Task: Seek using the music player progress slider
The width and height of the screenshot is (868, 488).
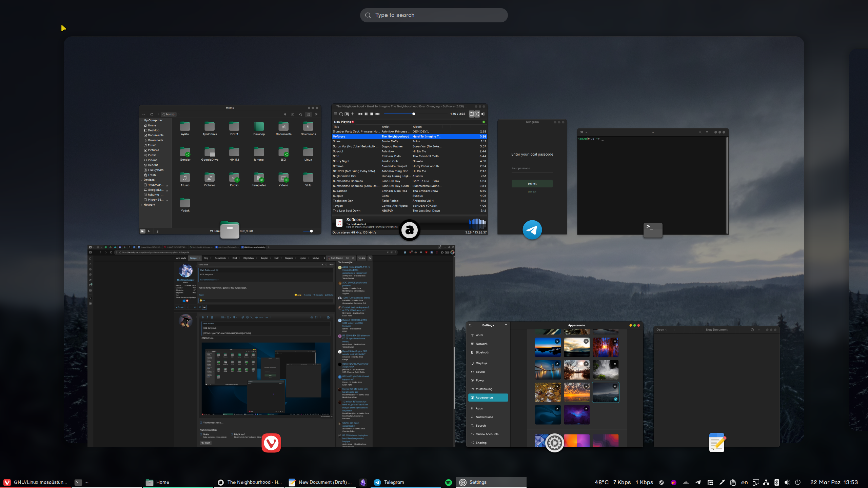Action: point(416,114)
